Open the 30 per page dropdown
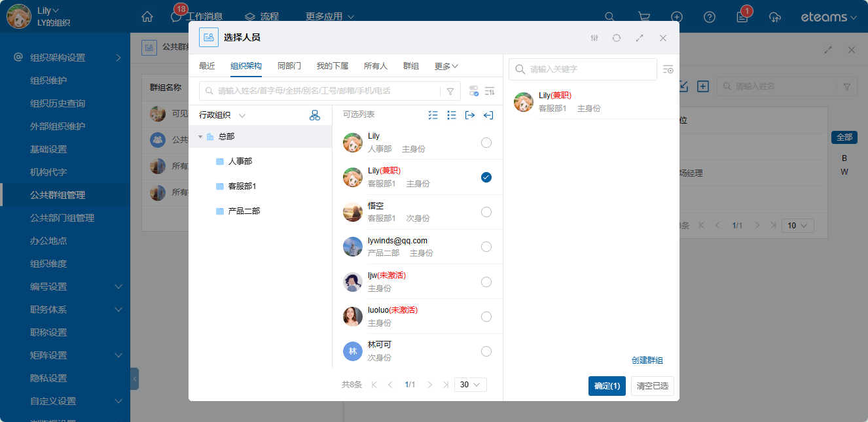Screen dimensions: 868x422 point(471,385)
